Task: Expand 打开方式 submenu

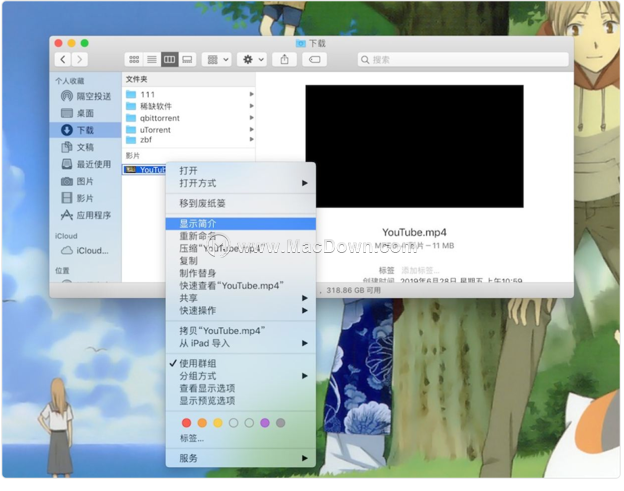Action: point(241,183)
